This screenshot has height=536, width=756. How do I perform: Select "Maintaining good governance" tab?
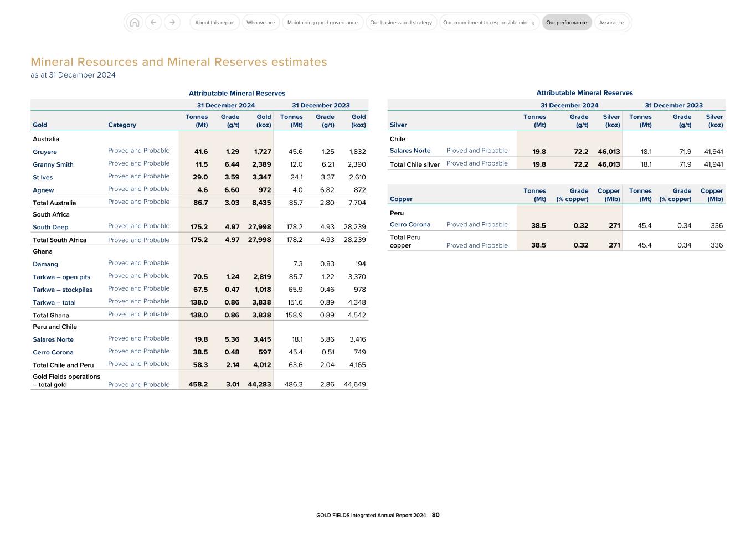[322, 22]
